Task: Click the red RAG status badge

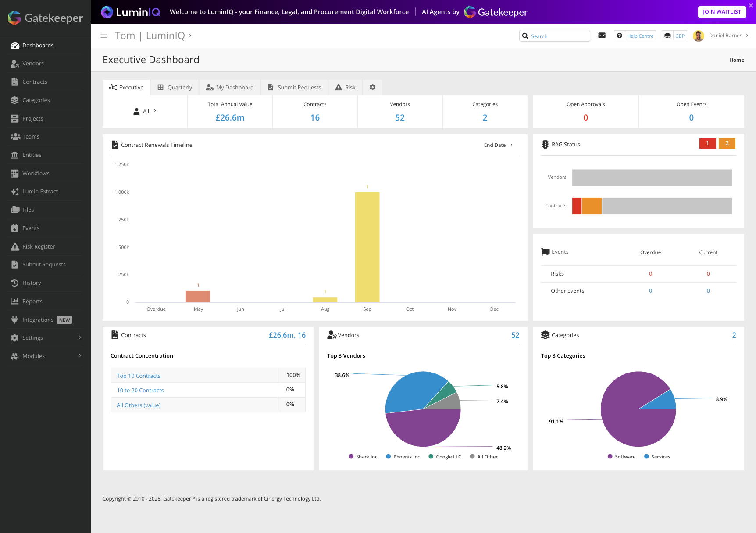Action: [x=707, y=143]
